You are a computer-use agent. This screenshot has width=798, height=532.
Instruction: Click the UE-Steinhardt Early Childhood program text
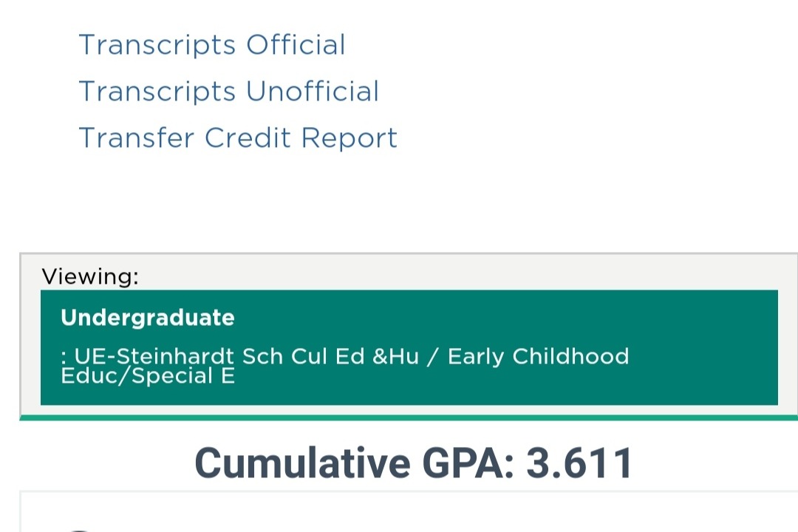[344, 357]
